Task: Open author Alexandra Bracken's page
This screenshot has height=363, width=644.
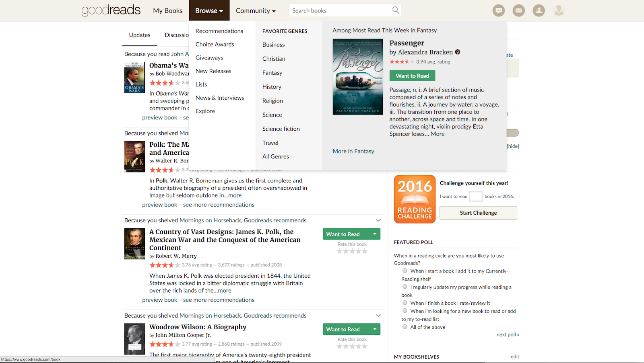Action: [425, 52]
